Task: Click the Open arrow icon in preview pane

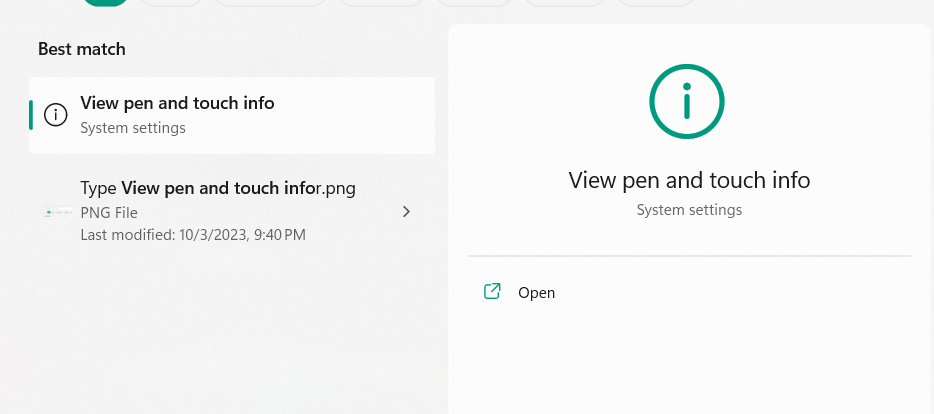Action: point(492,292)
